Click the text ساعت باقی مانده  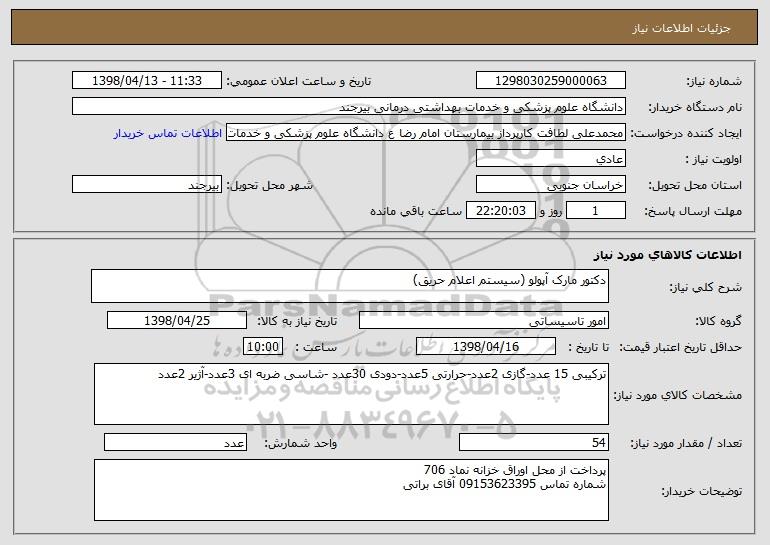pos(416,211)
